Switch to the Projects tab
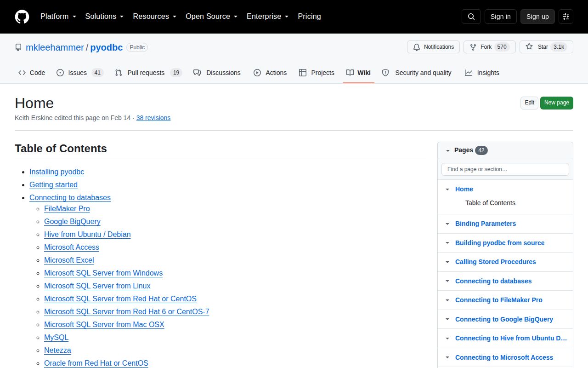Image resolution: width=588 pixels, height=368 pixels. point(317,73)
